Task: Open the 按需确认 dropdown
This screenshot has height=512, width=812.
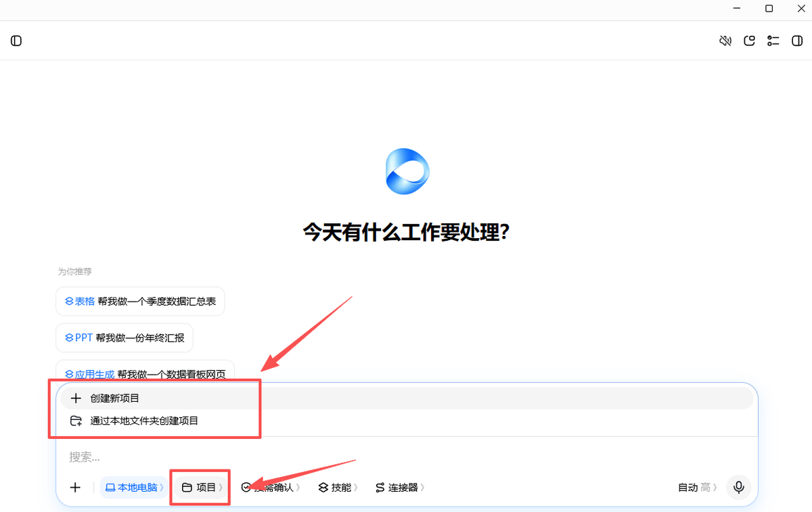Action: click(x=271, y=487)
